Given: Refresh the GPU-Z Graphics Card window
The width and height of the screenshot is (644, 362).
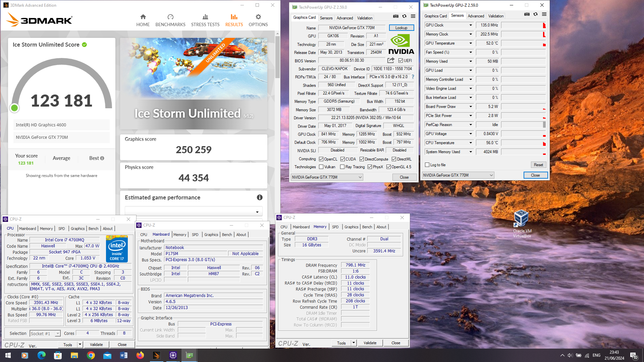Looking at the screenshot, I should point(405,16).
